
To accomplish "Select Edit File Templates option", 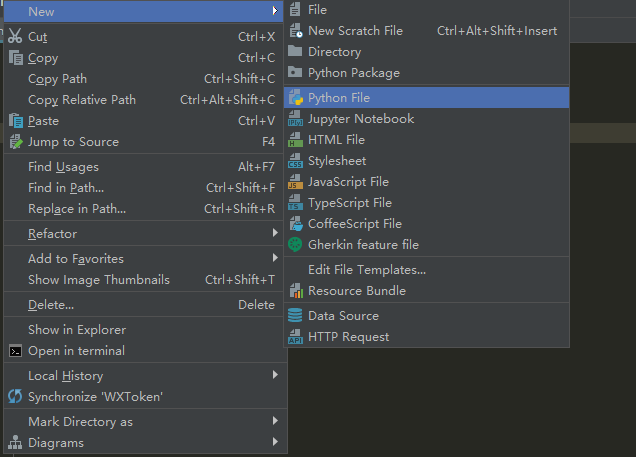I will click(x=367, y=270).
